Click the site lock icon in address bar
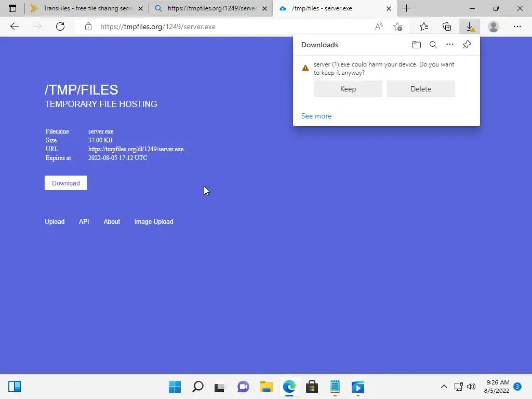The image size is (532, 399). point(88,26)
